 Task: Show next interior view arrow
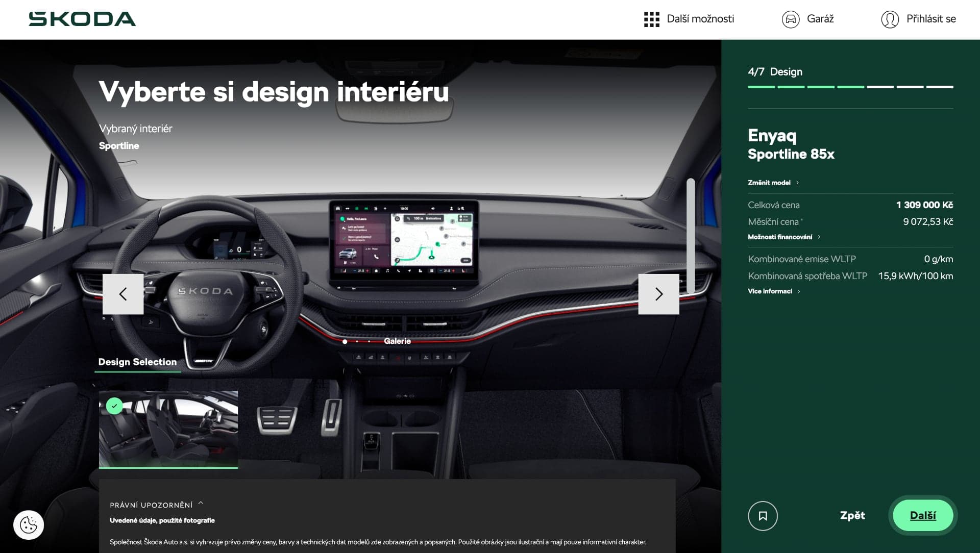click(658, 294)
